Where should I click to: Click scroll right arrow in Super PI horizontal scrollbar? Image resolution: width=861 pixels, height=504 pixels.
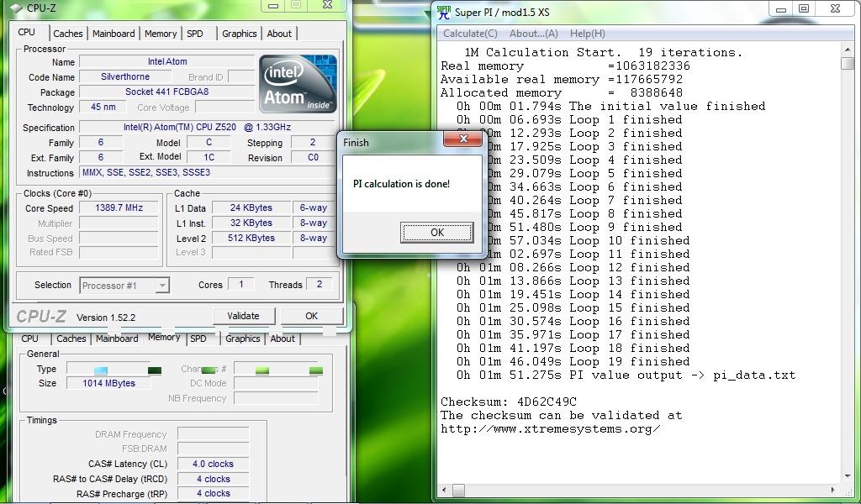tap(833, 490)
